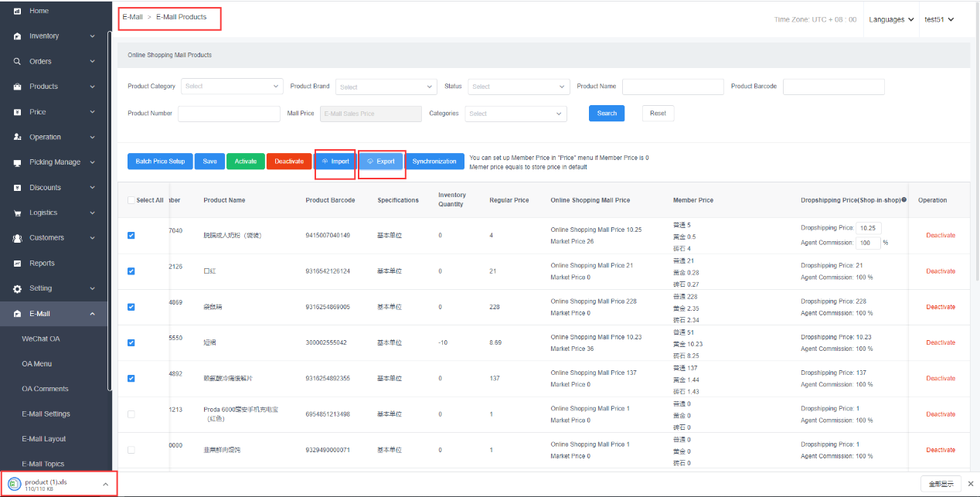Image resolution: width=980 pixels, height=497 pixels.
Task: Click the Picking Manage monitor icon
Action: (17, 162)
